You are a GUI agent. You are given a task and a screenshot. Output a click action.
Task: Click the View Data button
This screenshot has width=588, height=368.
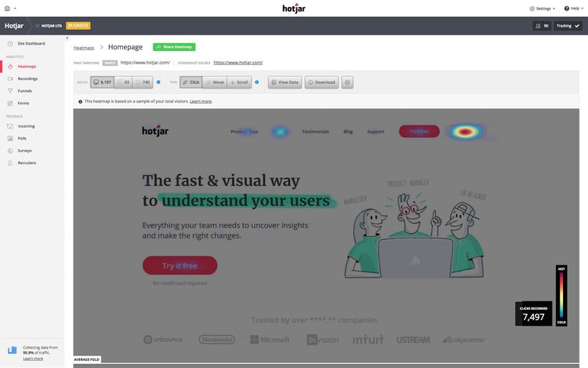(x=285, y=82)
